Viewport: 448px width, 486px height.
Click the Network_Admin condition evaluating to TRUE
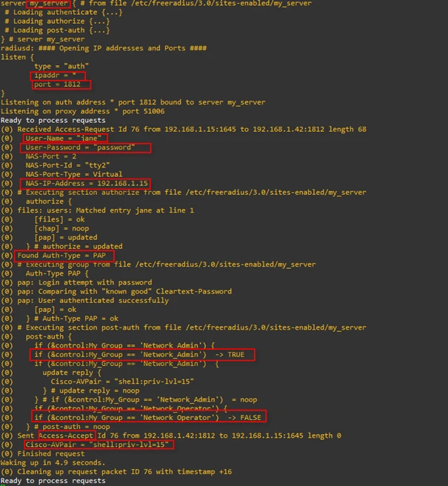coord(142,355)
